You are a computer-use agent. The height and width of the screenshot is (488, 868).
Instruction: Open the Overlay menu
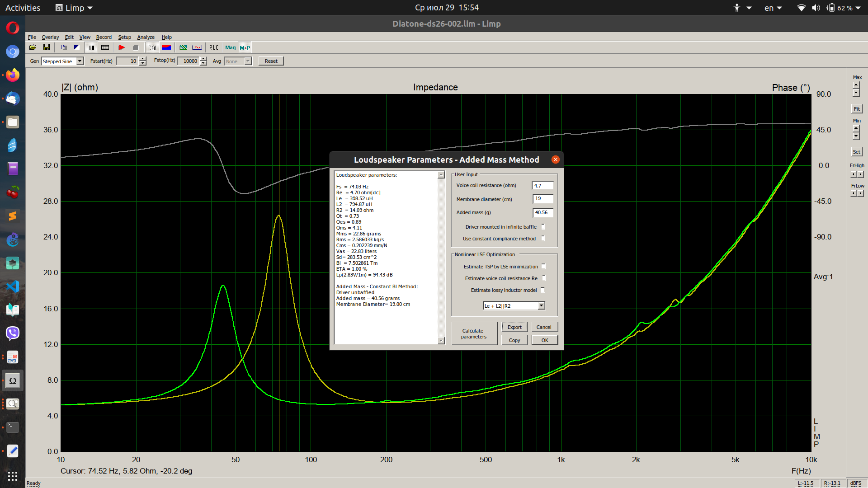click(x=50, y=37)
